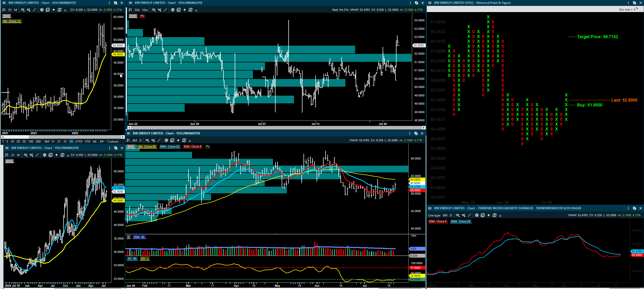Click Line type in trend indicator toolbar

click(x=434, y=215)
